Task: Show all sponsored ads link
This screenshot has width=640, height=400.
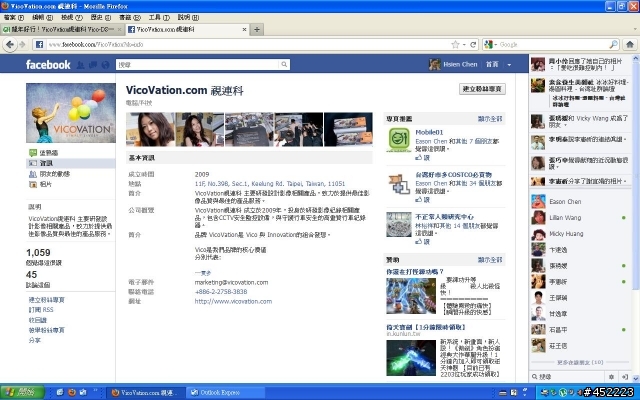Action: point(490,260)
